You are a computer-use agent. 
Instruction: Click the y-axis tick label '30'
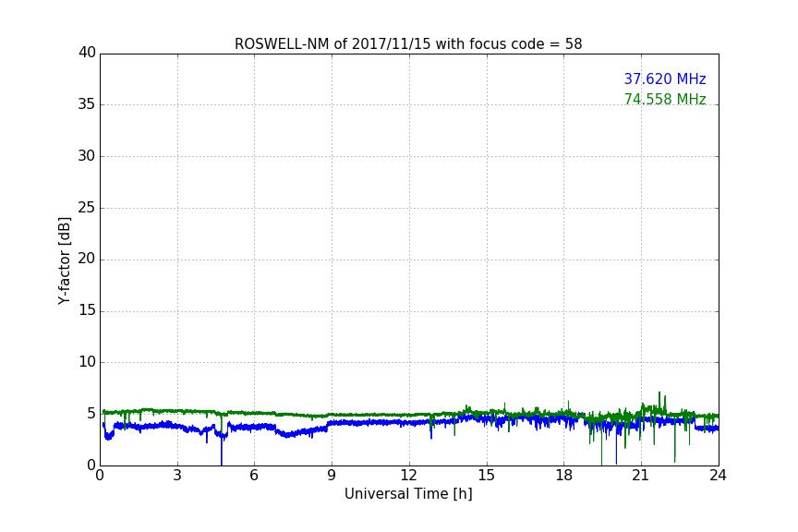pyautogui.click(x=87, y=156)
